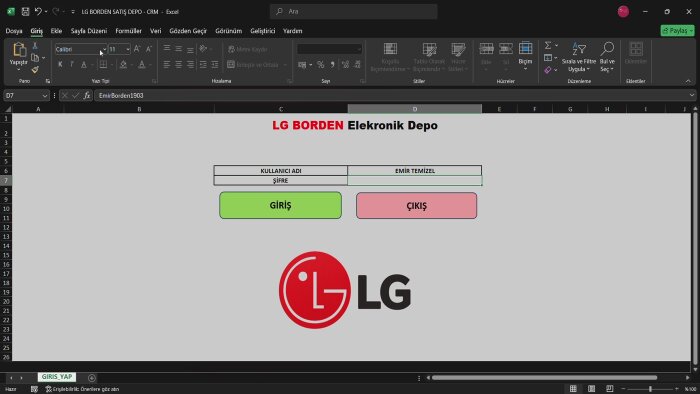Click the Copy icon in Pano group

click(35, 58)
